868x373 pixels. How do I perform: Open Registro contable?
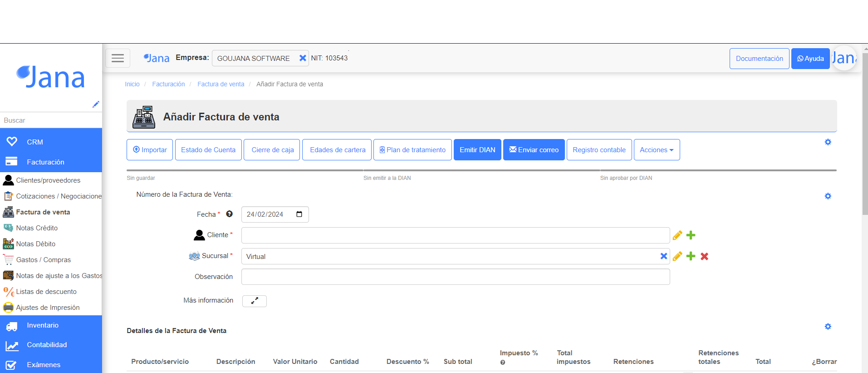tap(599, 150)
